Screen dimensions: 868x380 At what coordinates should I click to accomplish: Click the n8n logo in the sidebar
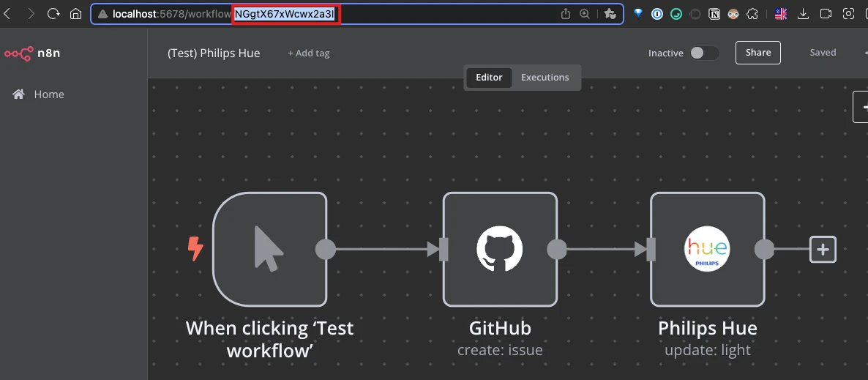point(32,53)
